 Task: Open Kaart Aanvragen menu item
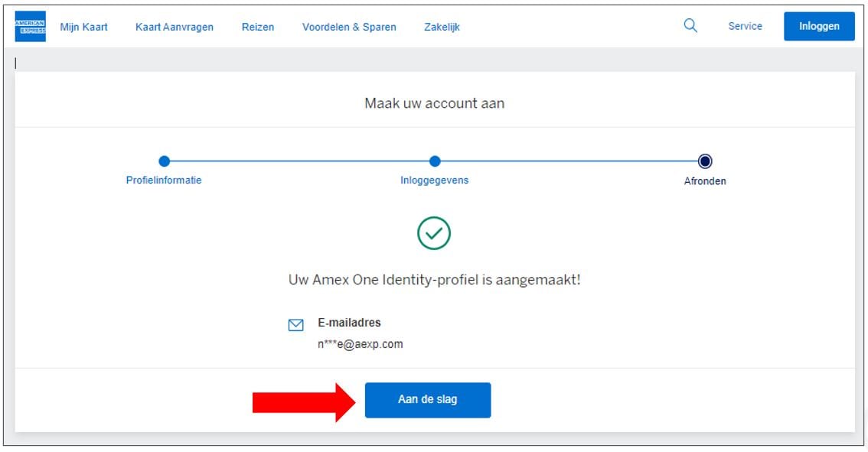click(175, 27)
